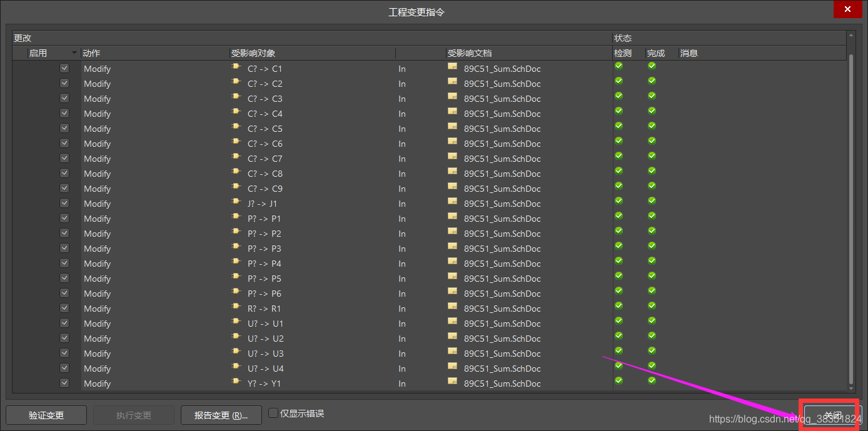Click green check status icon for C? -> C5
This screenshot has height=431, width=868.
click(618, 126)
